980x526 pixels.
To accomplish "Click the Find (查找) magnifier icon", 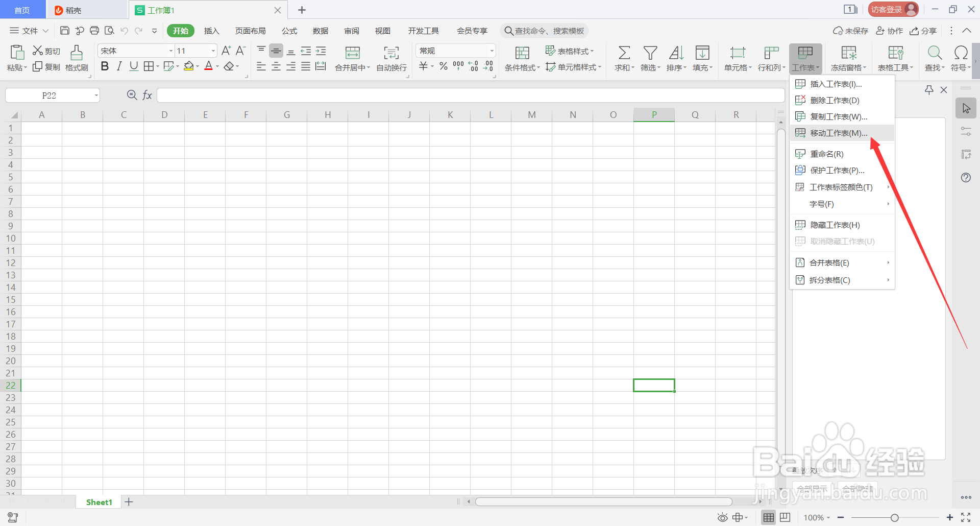I will (x=935, y=53).
